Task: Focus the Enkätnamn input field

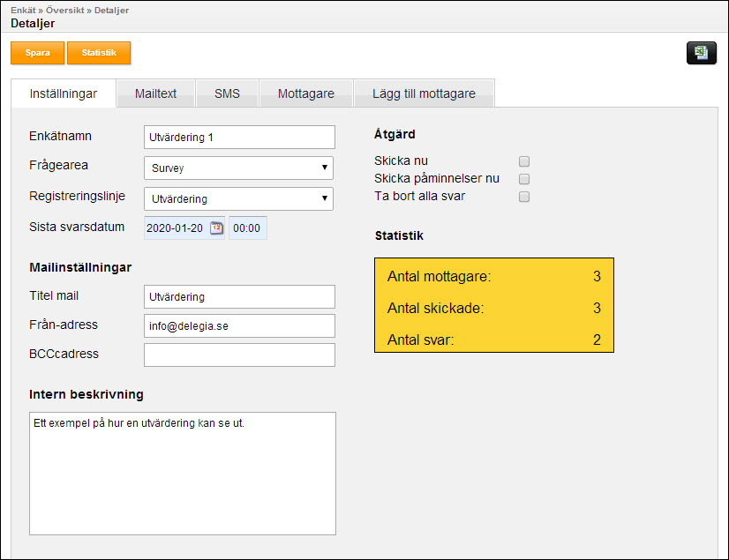Action: pyautogui.click(x=239, y=137)
